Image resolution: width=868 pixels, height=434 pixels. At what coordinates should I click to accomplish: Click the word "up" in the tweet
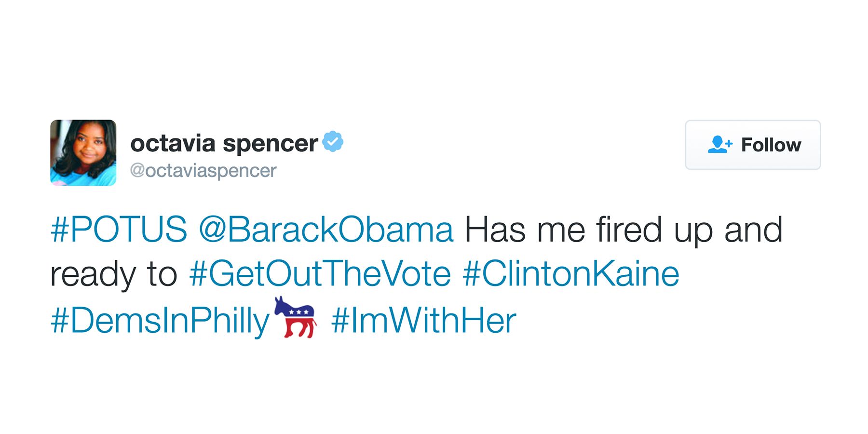[693, 231]
